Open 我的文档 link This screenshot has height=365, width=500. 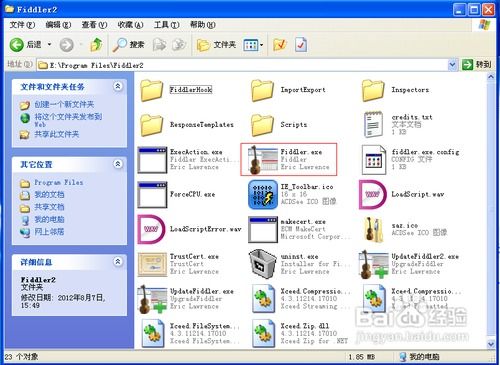49,195
